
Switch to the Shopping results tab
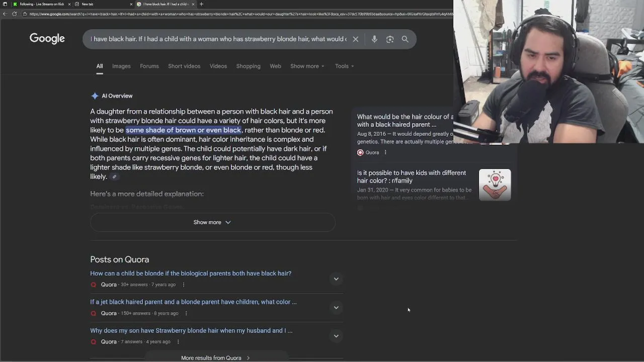[249, 66]
